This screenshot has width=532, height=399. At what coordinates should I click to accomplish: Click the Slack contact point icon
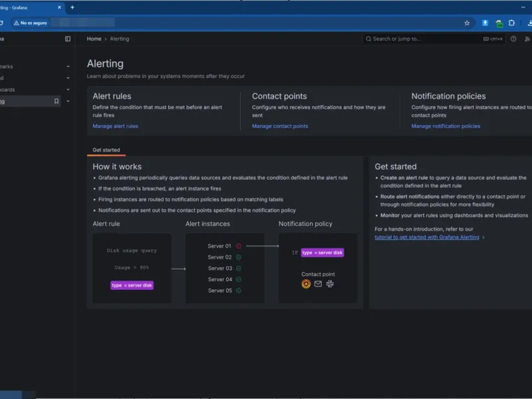pos(330,284)
